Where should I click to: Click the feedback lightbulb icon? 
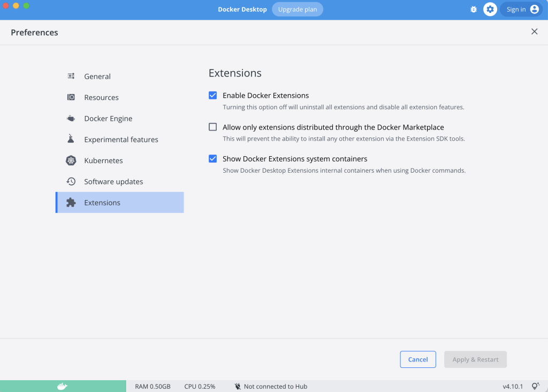pyautogui.click(x=535, y=386)
